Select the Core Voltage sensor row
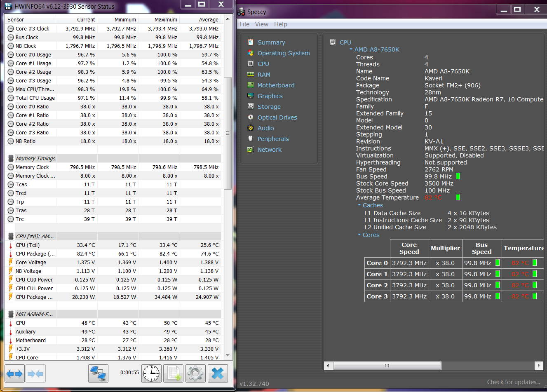547x392 pixels. [113, 262]
